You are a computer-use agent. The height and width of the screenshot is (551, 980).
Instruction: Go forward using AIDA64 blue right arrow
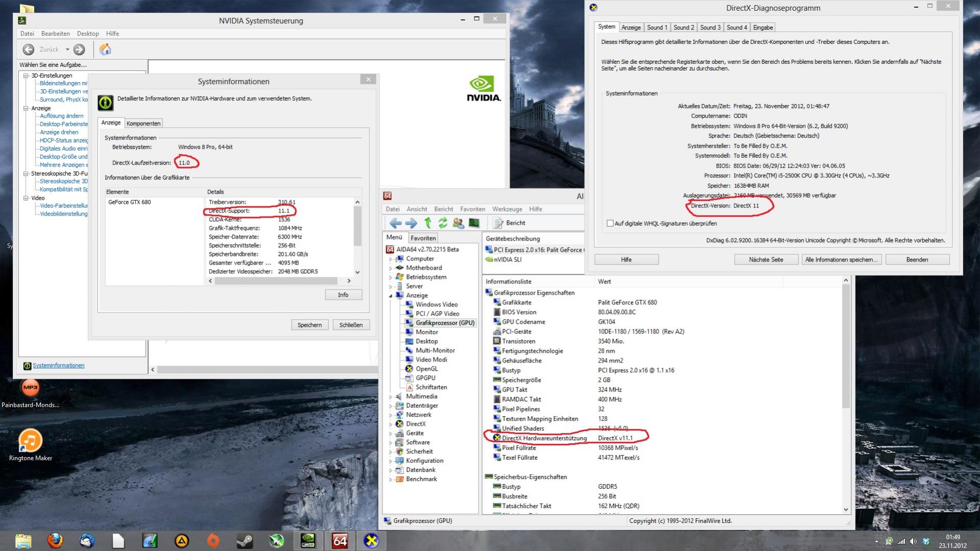pyautogui.click(x=411, y=223)
